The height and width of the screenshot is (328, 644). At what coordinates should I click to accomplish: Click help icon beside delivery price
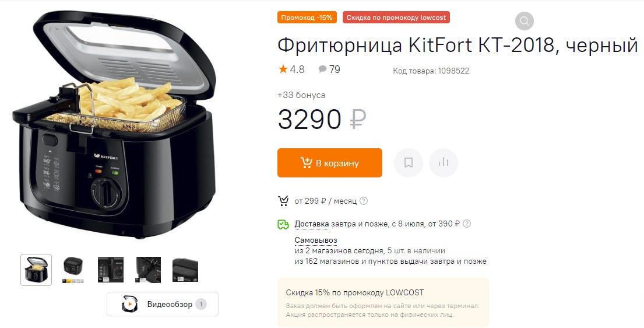point(467,224)
